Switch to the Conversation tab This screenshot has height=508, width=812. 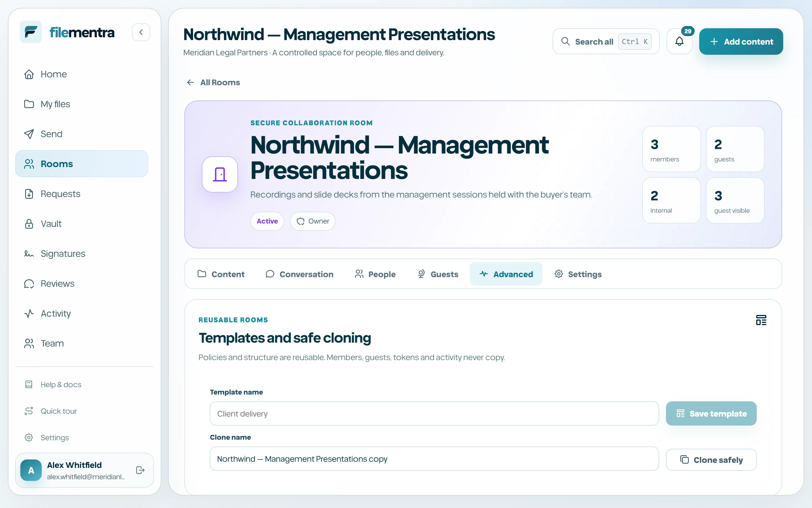[x=299, y=274]
